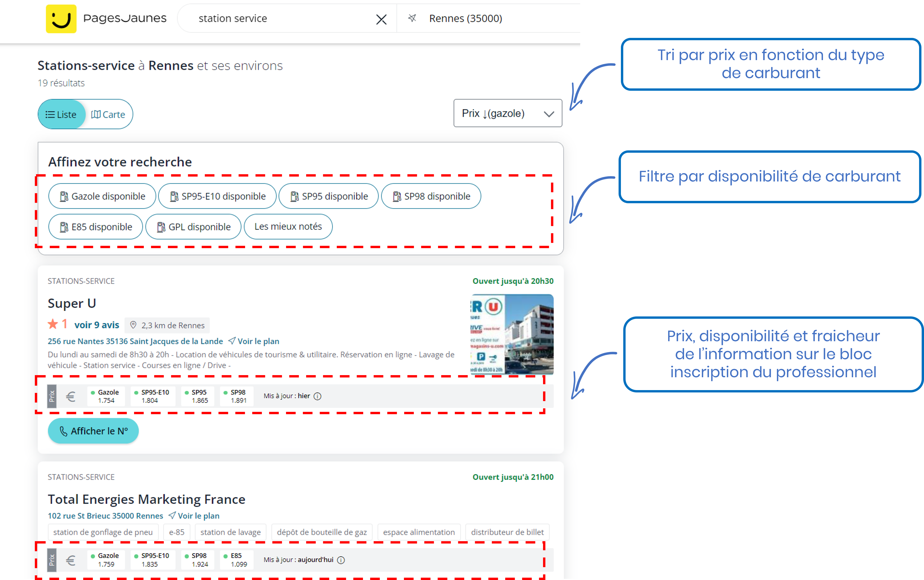Open the Super U storefront photo
The image size is (924, 580).
pyautogui.click(x=512, y=334)
